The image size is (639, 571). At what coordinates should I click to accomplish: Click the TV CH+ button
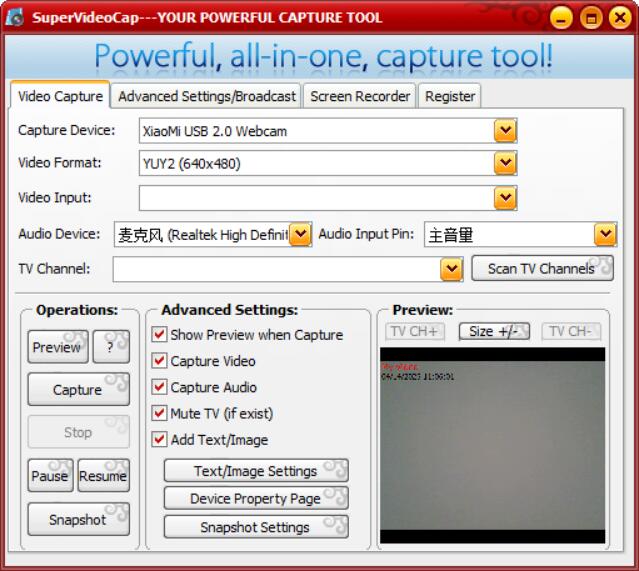pos(415,331)
